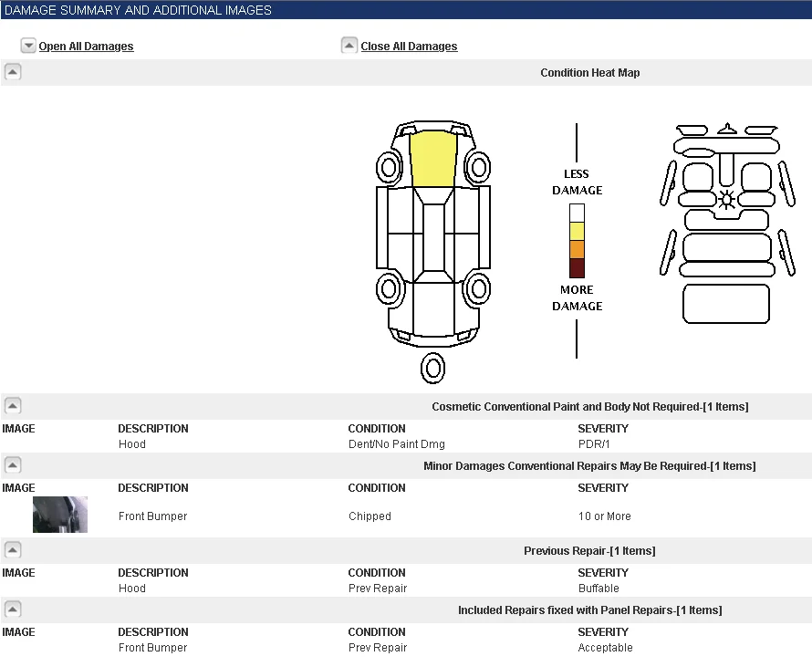The height and width of the screenshot is (667, 812).
Task: Click the Condition Heat Map heading
Action: tap(589, 72)
